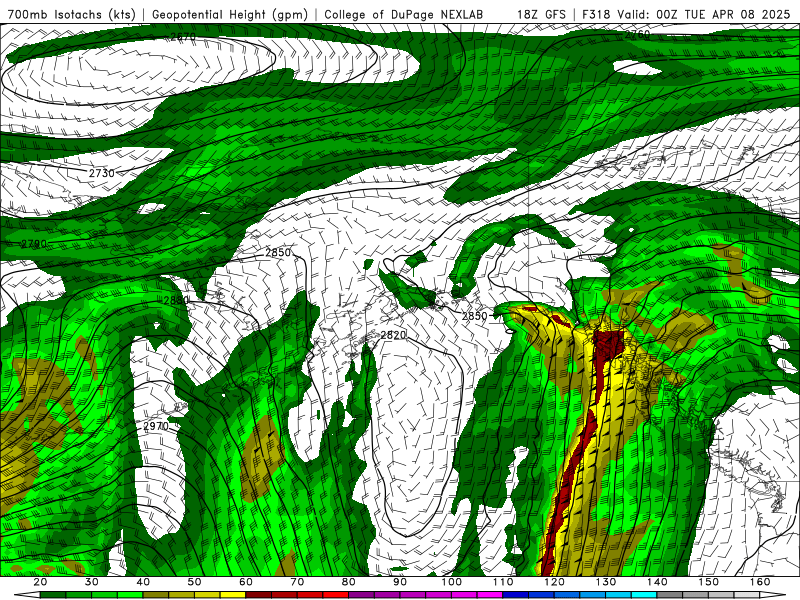Click the '18Z GFS' model run label

pyautogui.click(x=541, y=14)
